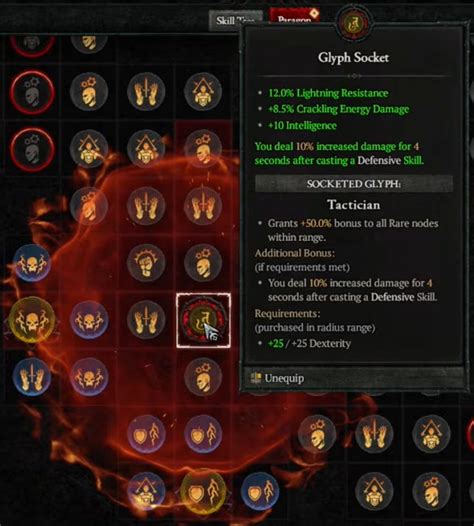474x526 pixels.
Task: Switch to the Skill Tree tab
Action: (x=235, y=20)
